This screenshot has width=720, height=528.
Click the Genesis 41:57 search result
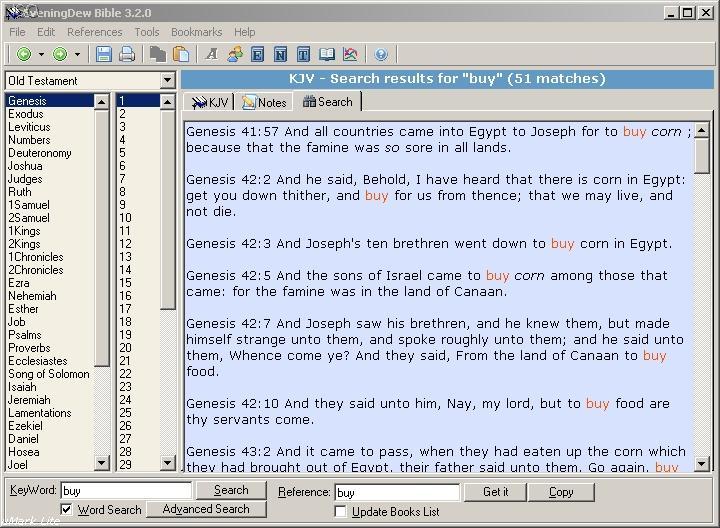tap(439, 140)
